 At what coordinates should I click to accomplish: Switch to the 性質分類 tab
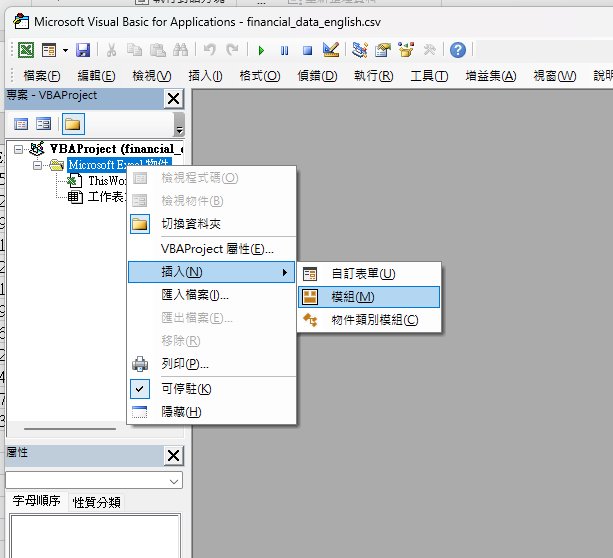pos(97,502)
